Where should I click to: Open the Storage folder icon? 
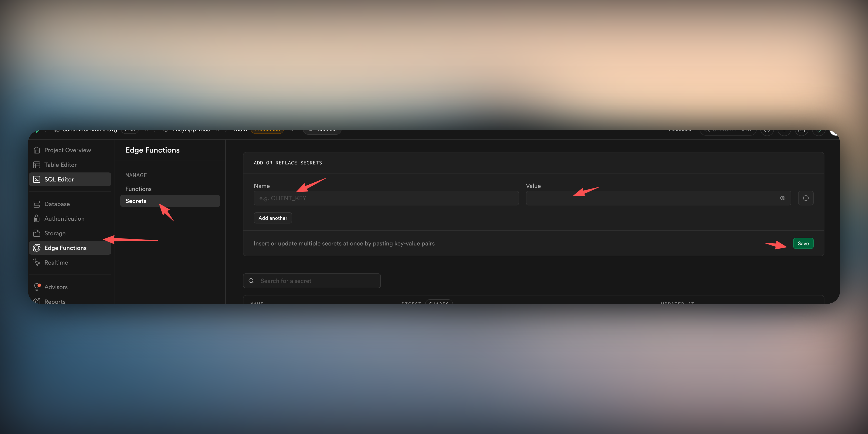pyautogui.click(x=37, y=233)
